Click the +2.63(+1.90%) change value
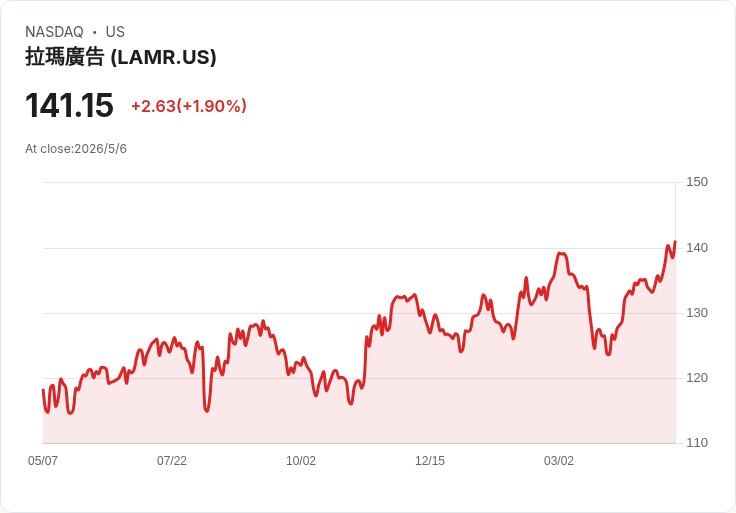Image resolution: width=736 pixels, height=513 pixels. pyautogui.click(x=189, y=106)
